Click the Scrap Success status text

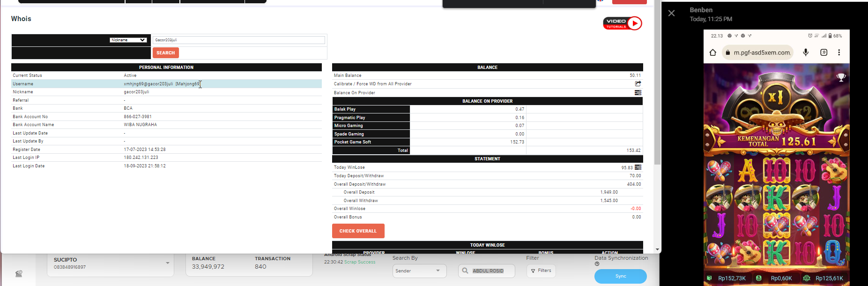pos(360,262)
